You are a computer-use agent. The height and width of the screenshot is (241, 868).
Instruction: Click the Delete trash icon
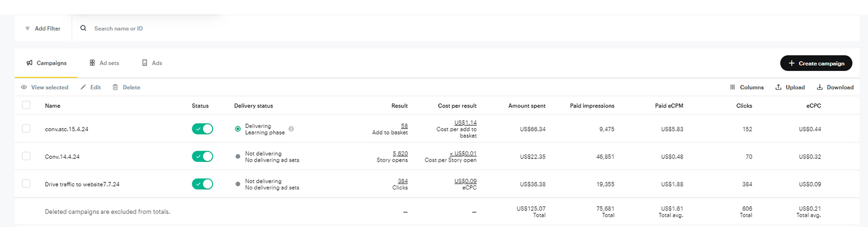115,88
